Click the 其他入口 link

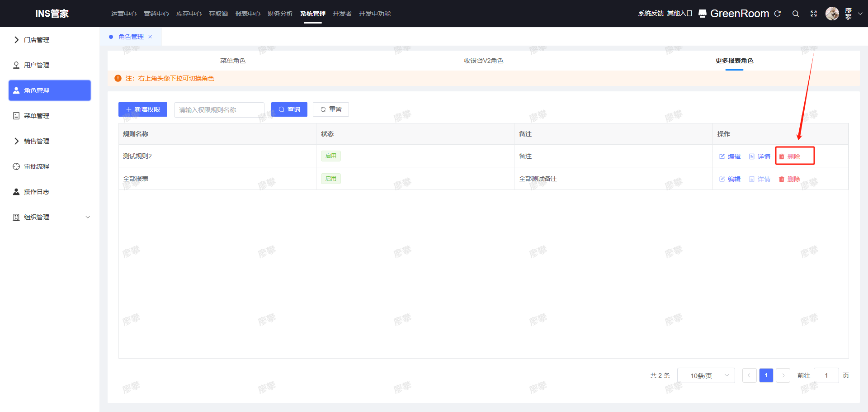[680, 14]
